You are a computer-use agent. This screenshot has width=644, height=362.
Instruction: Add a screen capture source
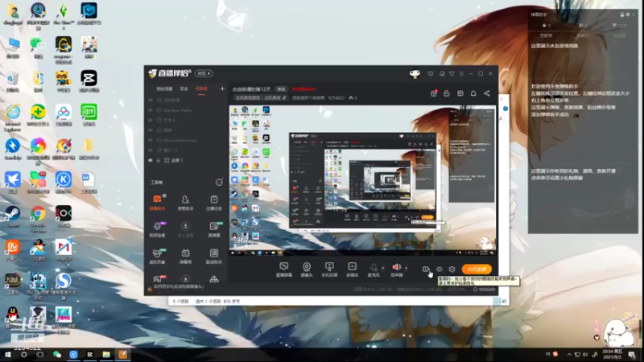(x=284, y=269)
